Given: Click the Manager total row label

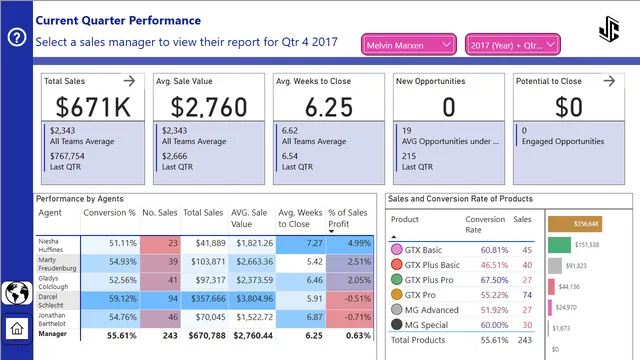Looking at the screenshot, I should coord(52,334).
